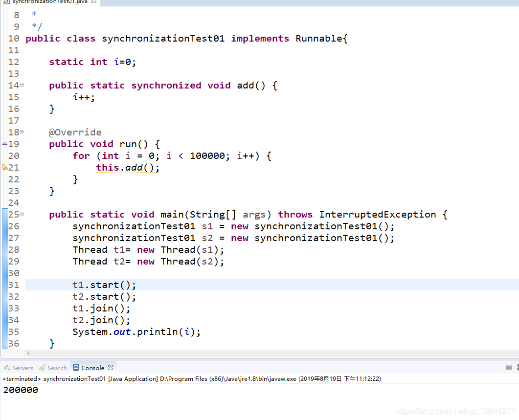Click the t1.join() statement
This screenshot has height=420, width=519.
(x=101, y=309)
